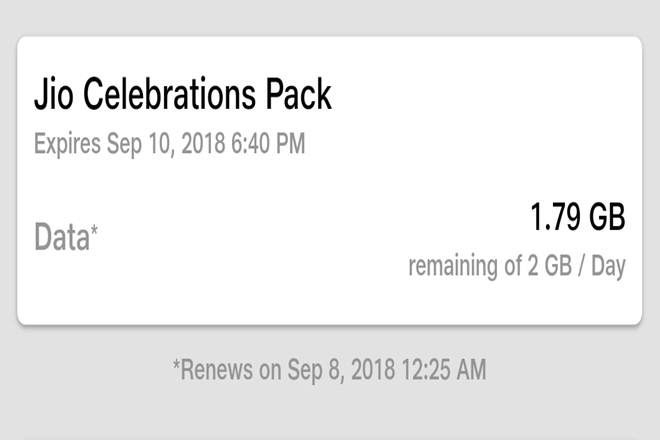660x440 pixels.
Task: Click the word "Pack" in the heading
Action: [x=296, y=95]
